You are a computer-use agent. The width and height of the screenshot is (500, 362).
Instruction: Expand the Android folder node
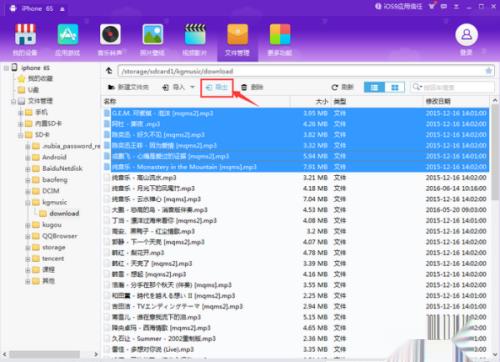point(28,158)
